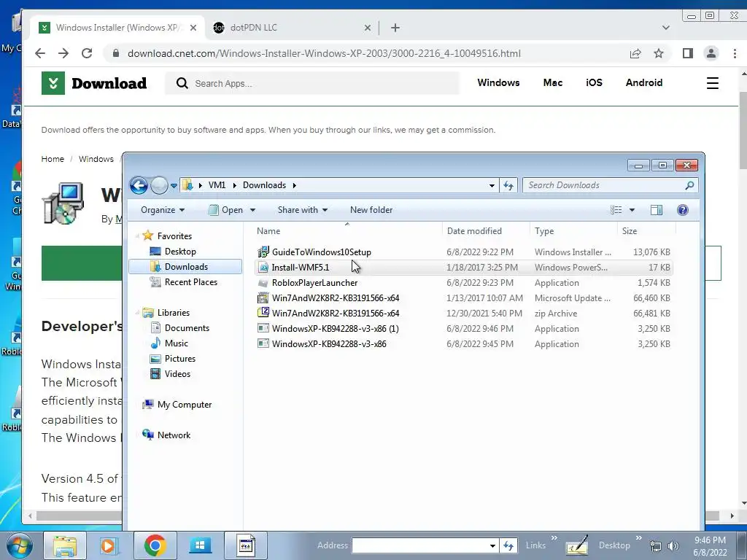The width and height of the screenshot is (747, 560).
Task: Open view options dropdown arrow
Action: pyautogui.click(x=632, y=210)
